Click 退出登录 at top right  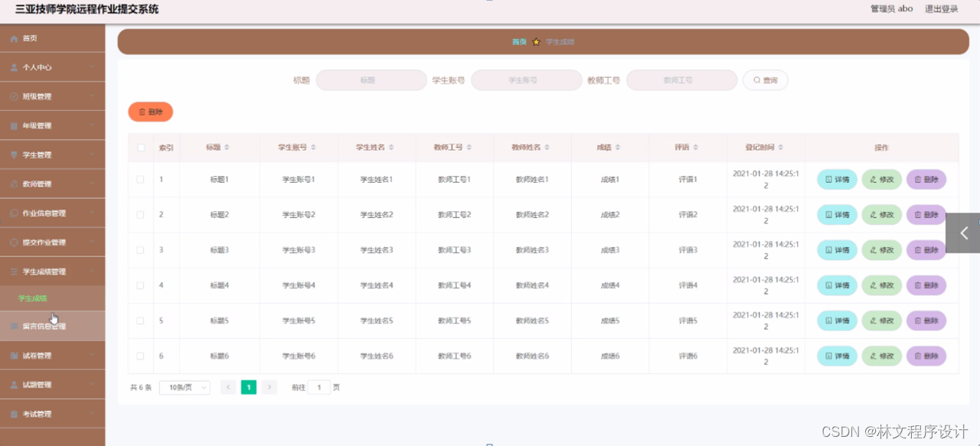941,9
